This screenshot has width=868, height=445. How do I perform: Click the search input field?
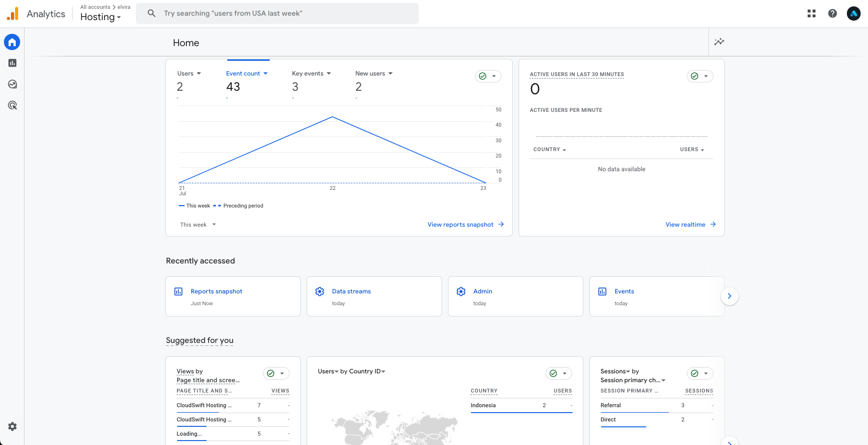click(x=277, y=13)
